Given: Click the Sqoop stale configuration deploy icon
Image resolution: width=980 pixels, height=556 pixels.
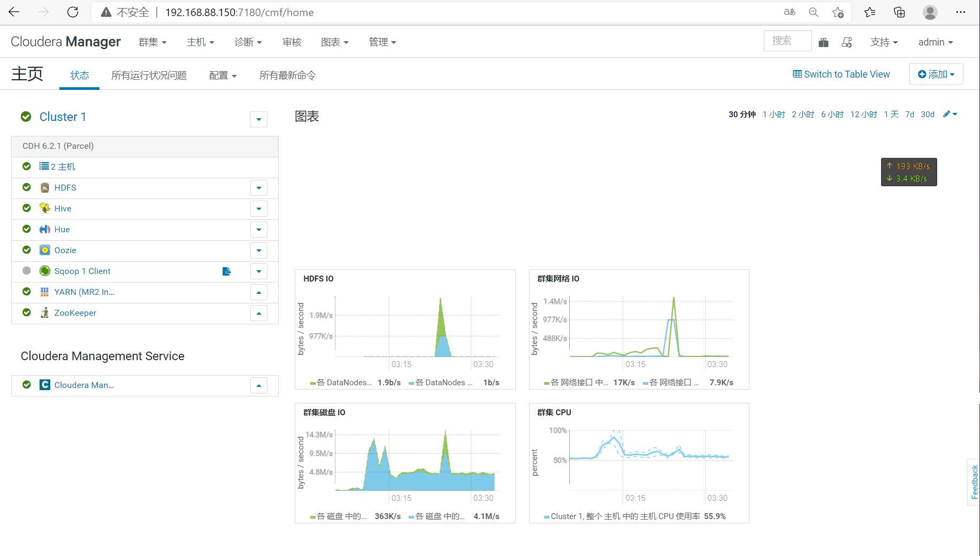Looking at the screenshot, I should pyautogui.click(x=227, y=271).
